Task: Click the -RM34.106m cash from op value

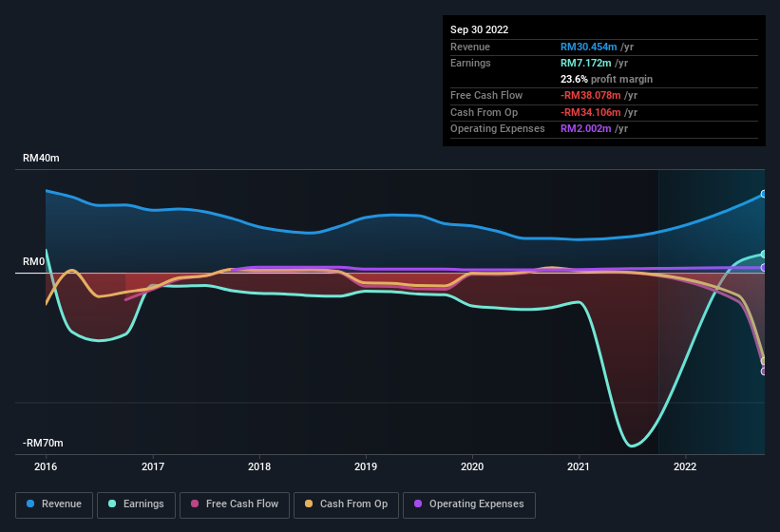Action: point(591,112)
